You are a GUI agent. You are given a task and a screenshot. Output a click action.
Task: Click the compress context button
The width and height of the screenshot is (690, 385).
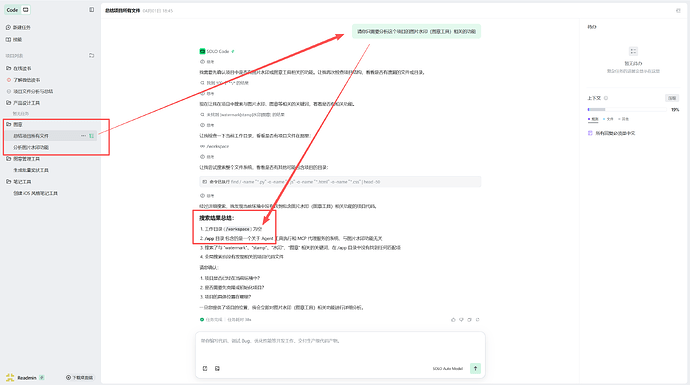672,98
